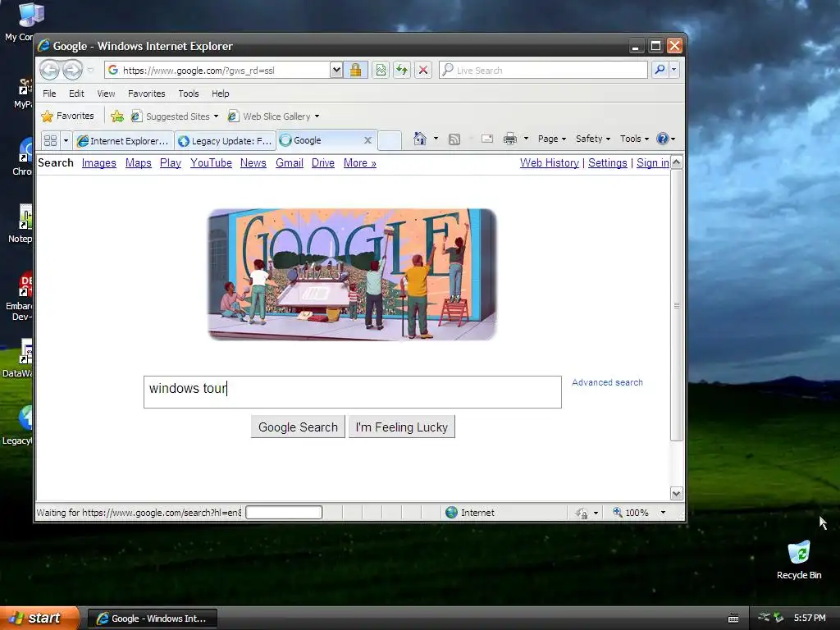Click the page scrollbar up arrow

677,162
